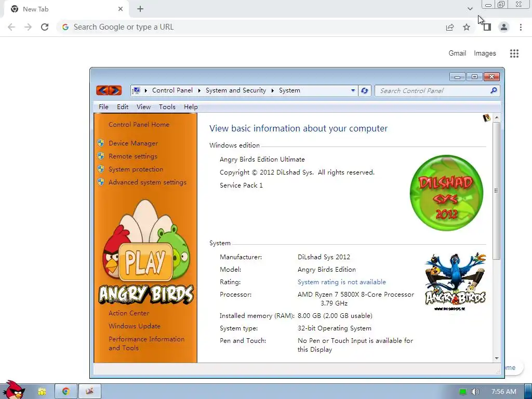Open Windows Update link
The height and width of the screenshot is (399, 532).
[135, 326]
